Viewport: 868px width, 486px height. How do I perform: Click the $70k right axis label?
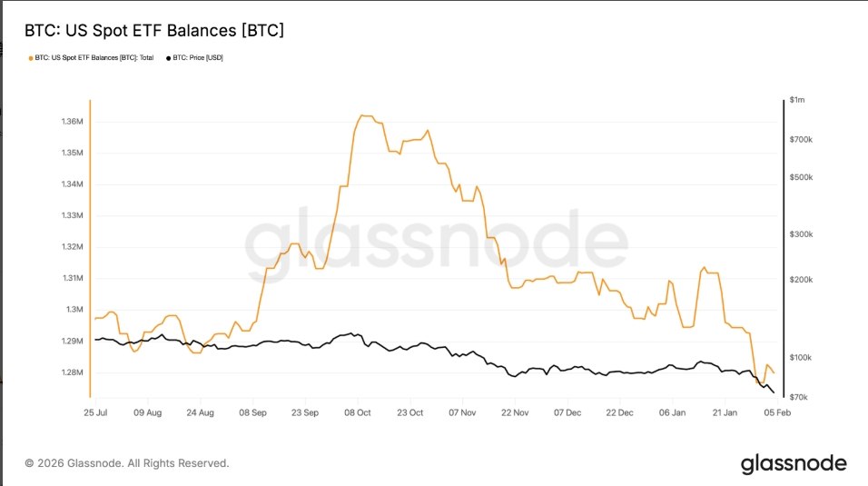click(800, 398)
